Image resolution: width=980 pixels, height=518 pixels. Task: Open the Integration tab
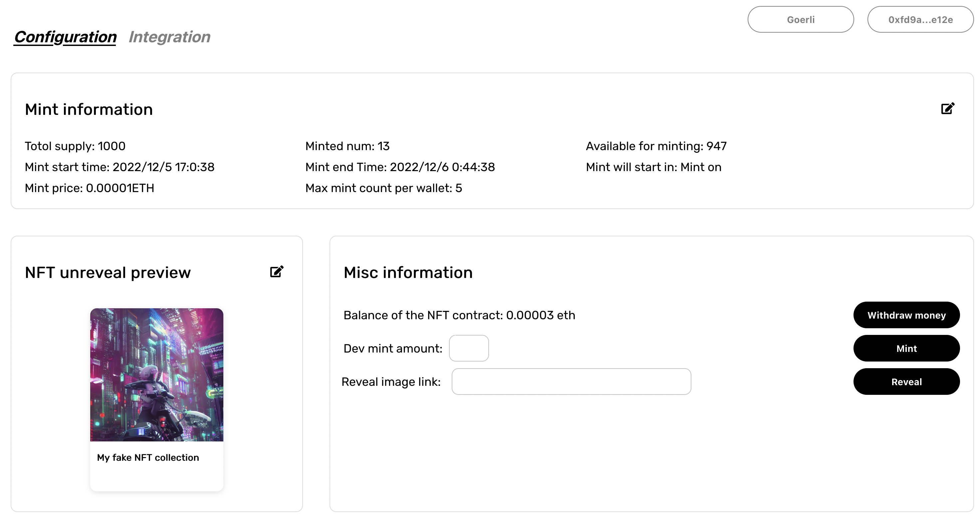pos(169,37)
